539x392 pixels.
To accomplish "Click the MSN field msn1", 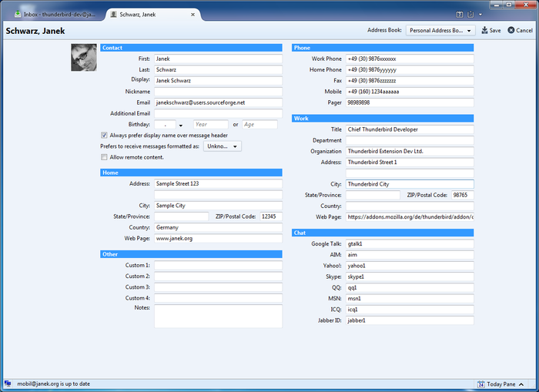I will tap(410, 299).
